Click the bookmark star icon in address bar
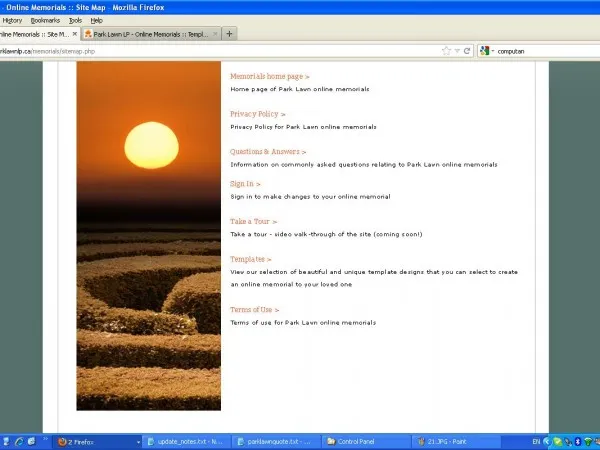600x450 pixels. (447, 50)
